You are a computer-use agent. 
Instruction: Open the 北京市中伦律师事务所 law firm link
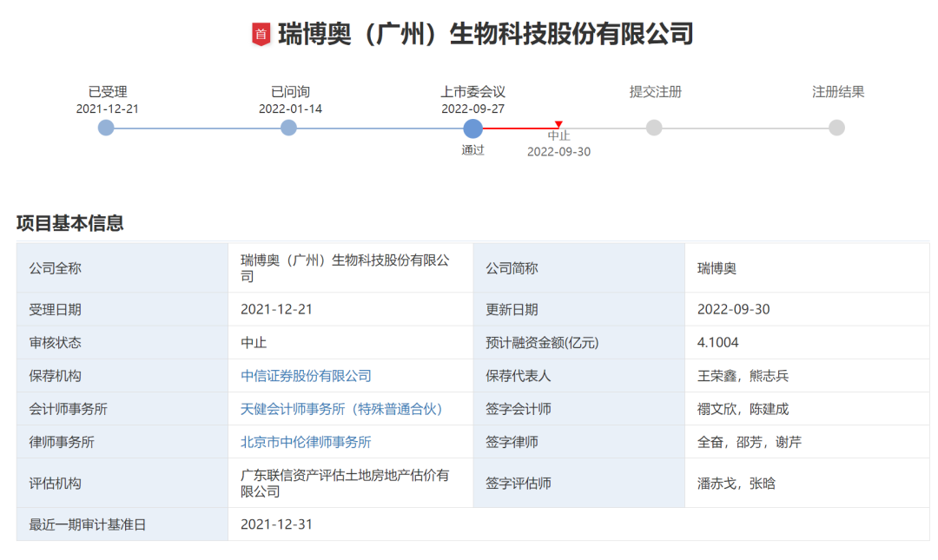306,442
